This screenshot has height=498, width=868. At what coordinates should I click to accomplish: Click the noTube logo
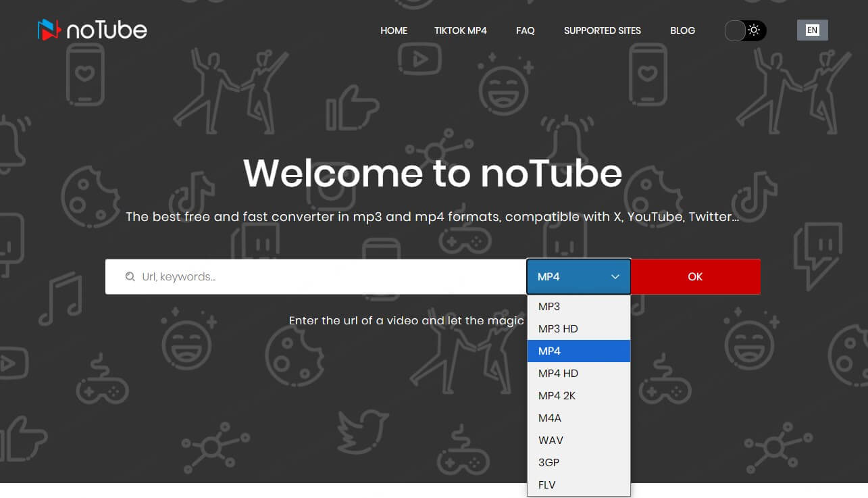coord(92,30)
